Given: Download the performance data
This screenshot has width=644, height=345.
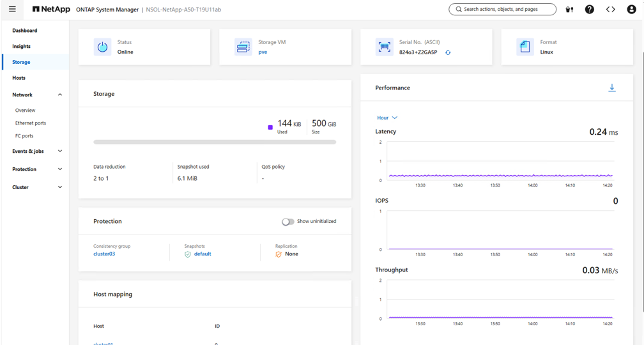Looking at the screenshot, I should tap(611, 88).
